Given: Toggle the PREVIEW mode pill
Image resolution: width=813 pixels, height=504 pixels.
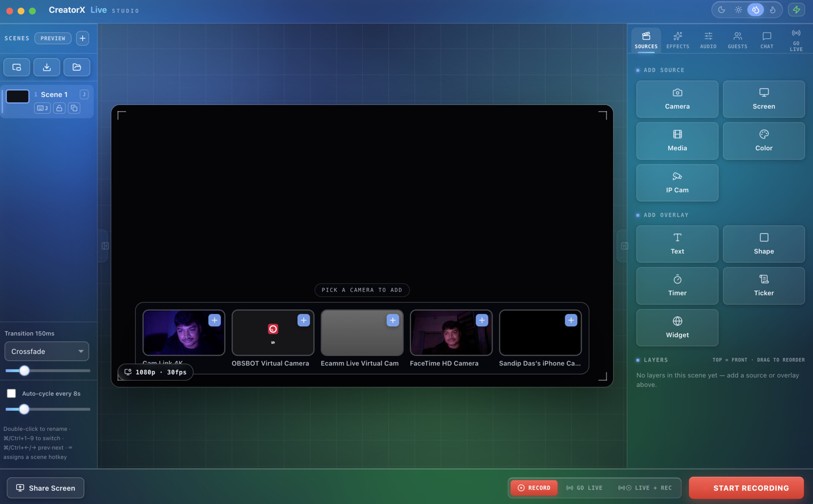Looking at the screenshot, I should pos(53,38).
